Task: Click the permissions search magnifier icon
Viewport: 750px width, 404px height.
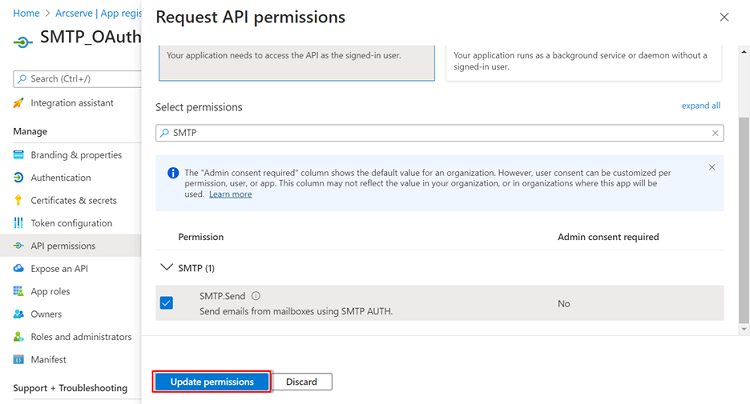Action: click(165, 133)
